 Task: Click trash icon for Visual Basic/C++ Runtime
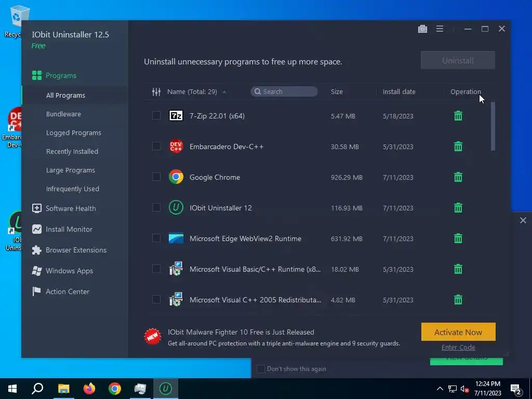pyautogui.click(x=458, y=269)
